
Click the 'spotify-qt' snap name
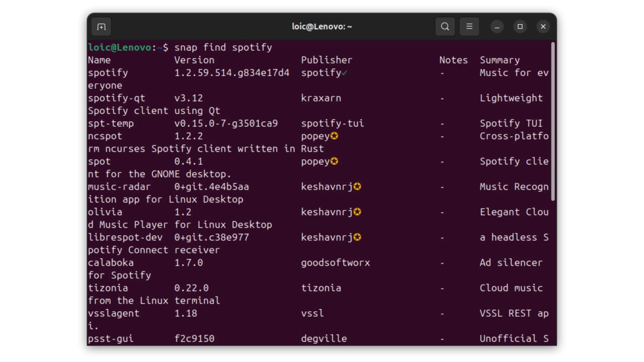click(117, 98)
